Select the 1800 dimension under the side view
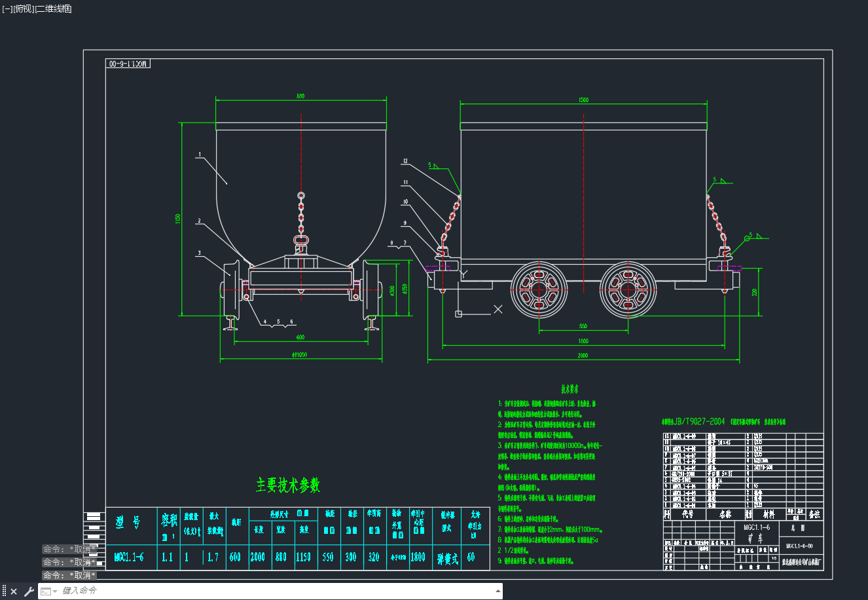The height and width of the screenshot is (600, 868). tap(583, 341)
